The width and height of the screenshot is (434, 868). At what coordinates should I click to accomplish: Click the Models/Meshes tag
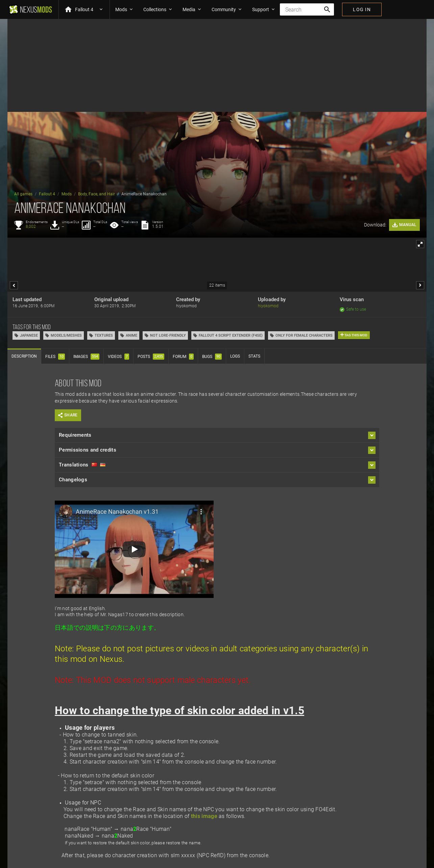point(64,335)
